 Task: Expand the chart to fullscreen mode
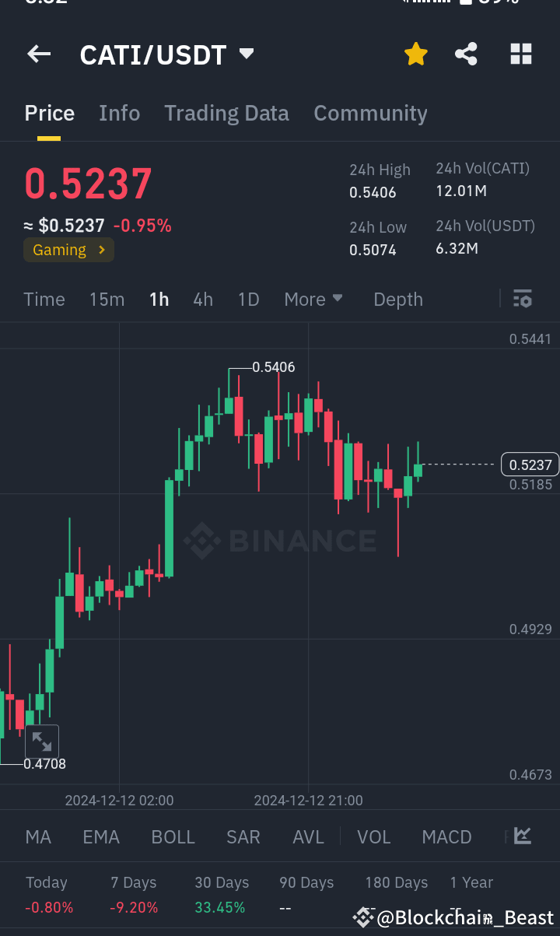[42, 741]
